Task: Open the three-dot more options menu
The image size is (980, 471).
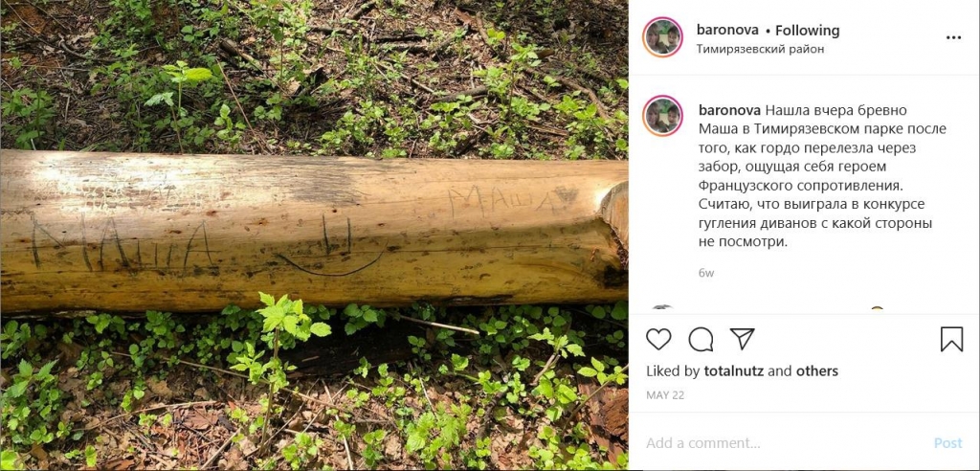Action: pos(953,37)
